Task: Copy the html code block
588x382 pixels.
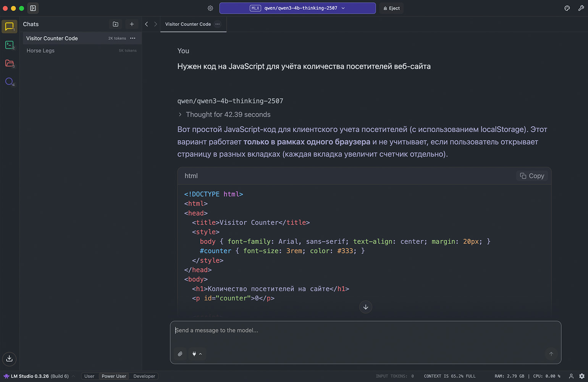Action: pos(532,176)
